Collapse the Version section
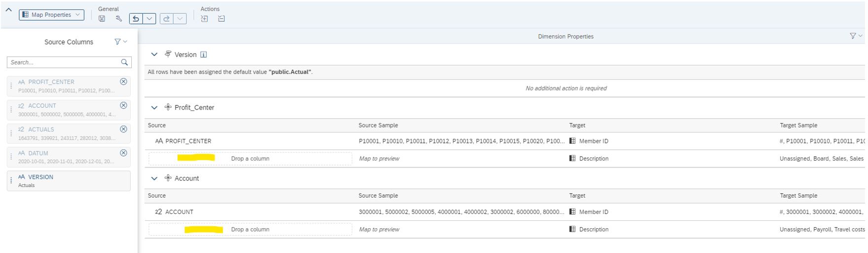The height and width of the screenshot is (253, 868). (154, 55)
